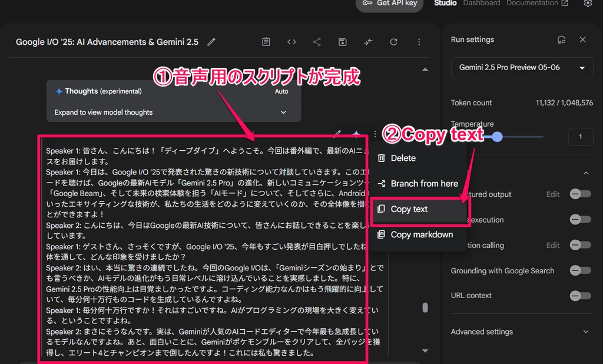Click the chat scroll down arrow
The image size is (603, 364).
pyautogui.click(x=425, y=351)
